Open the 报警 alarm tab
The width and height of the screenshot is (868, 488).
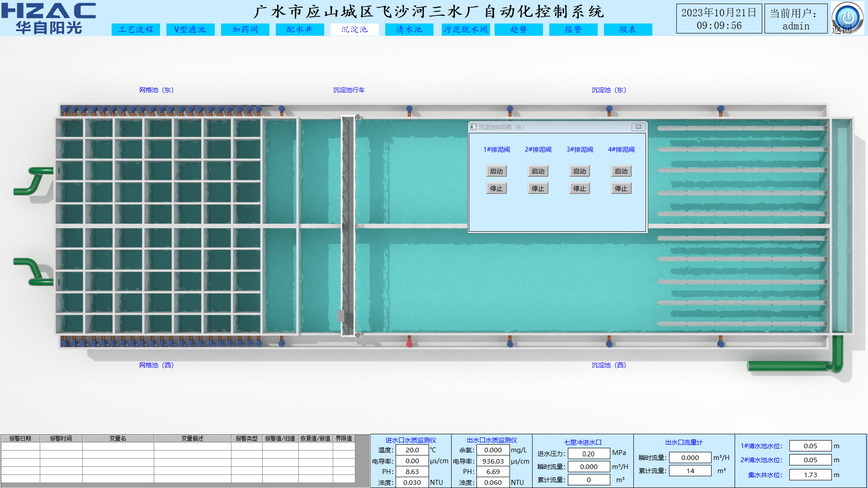coord(573,29)
